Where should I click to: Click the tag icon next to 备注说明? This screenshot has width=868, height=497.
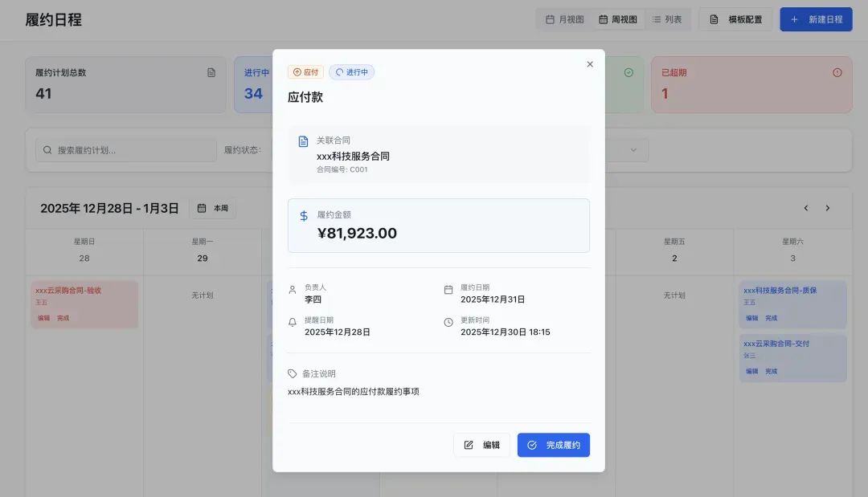[293, 373]
